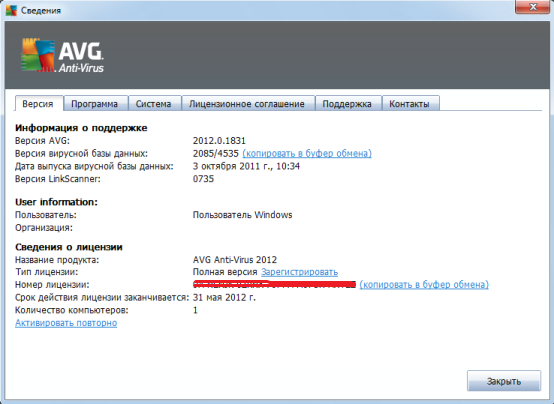Click the Сведения window title text
554x404 pixels.
41,11
